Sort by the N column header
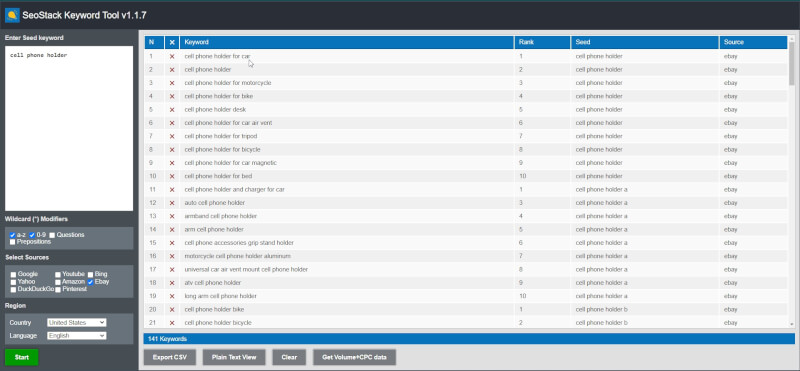 coord(154,42)
